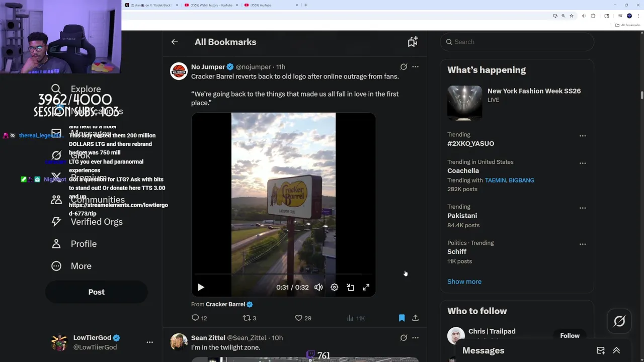Screen dimensions: 644x362
Task: Open Sean Zittel's profile avatar
Action: [179, 342]
